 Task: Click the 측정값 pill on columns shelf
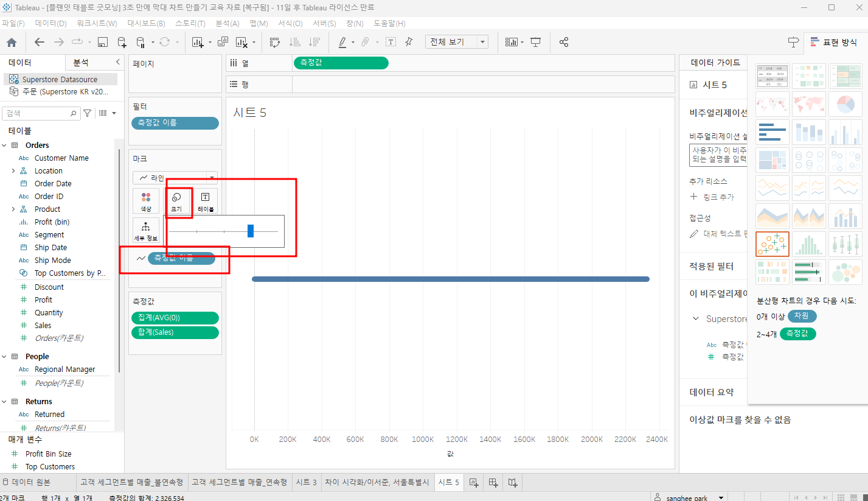pos(341,63)
